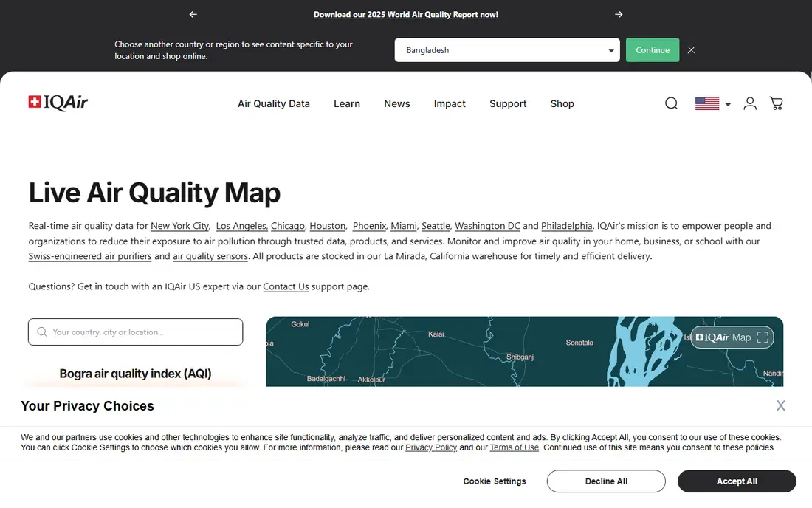
Task: Open the air quality sensors link
Action: [x=210, y=256]
